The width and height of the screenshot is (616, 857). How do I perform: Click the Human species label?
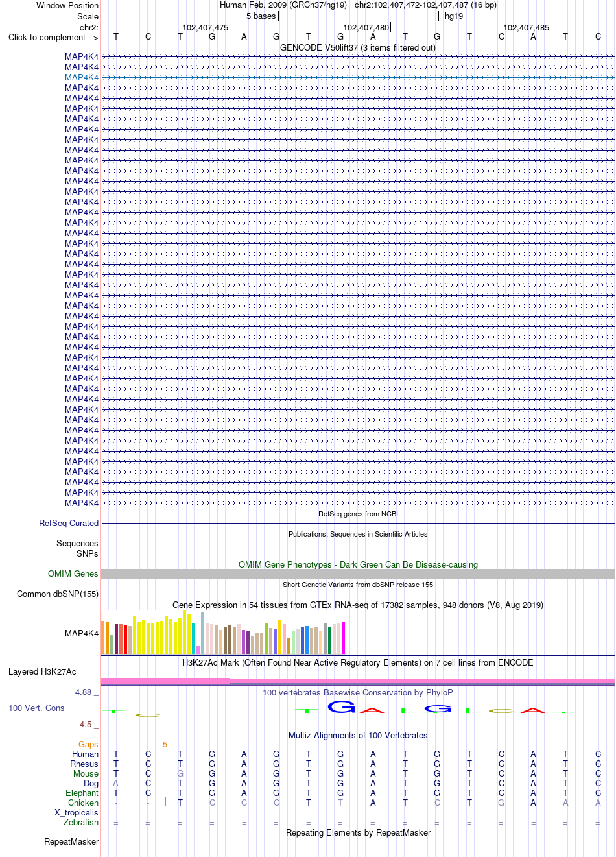pyautogui.click(x=85, y=754)
